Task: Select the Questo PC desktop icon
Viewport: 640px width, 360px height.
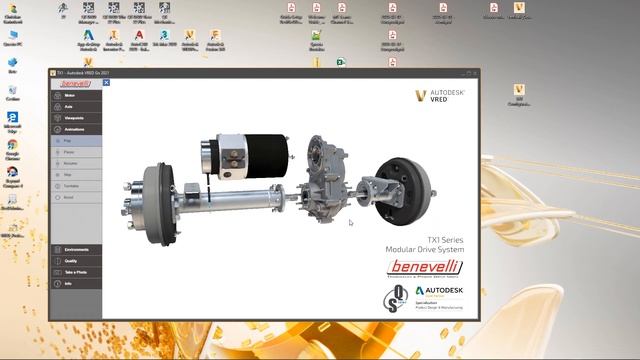Action: click(x=13, y=38)
